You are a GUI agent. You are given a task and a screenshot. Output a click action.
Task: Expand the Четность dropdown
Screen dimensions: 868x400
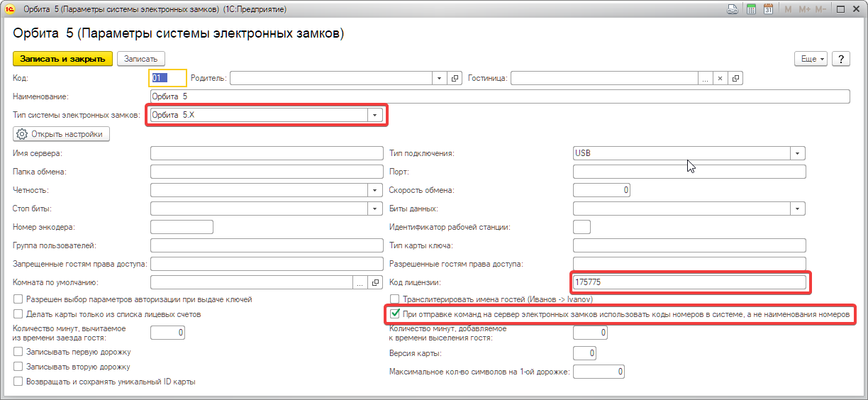click(x=375, y=190)
